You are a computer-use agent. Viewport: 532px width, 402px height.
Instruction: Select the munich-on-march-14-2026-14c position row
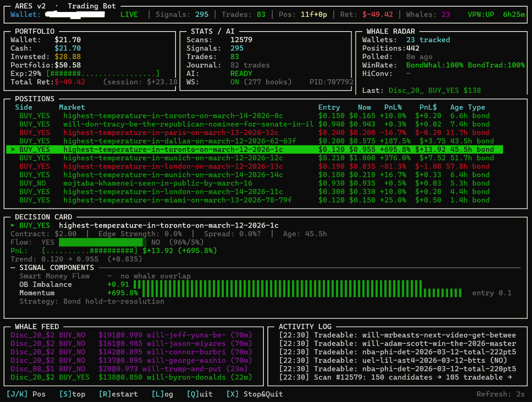click(x=254, y=175)
